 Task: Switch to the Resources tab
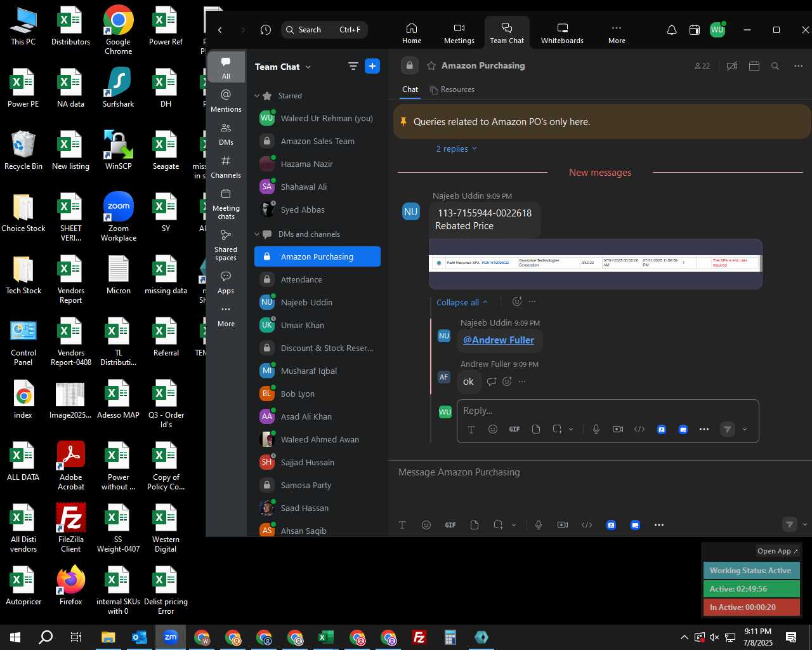[452, 90]
